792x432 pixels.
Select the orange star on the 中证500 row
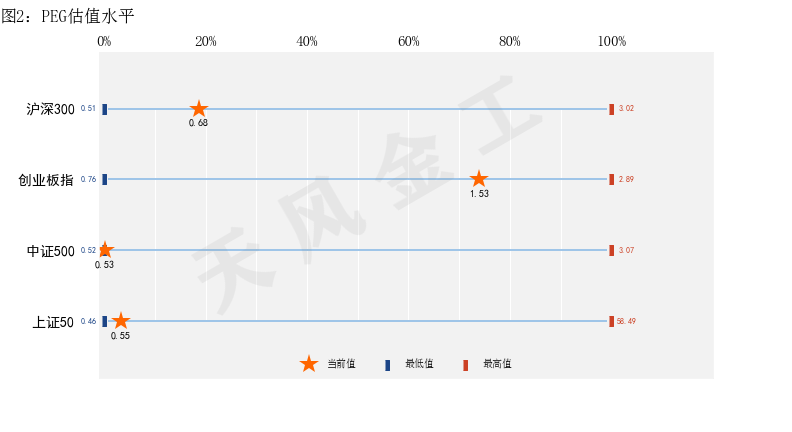click(105, 250)
